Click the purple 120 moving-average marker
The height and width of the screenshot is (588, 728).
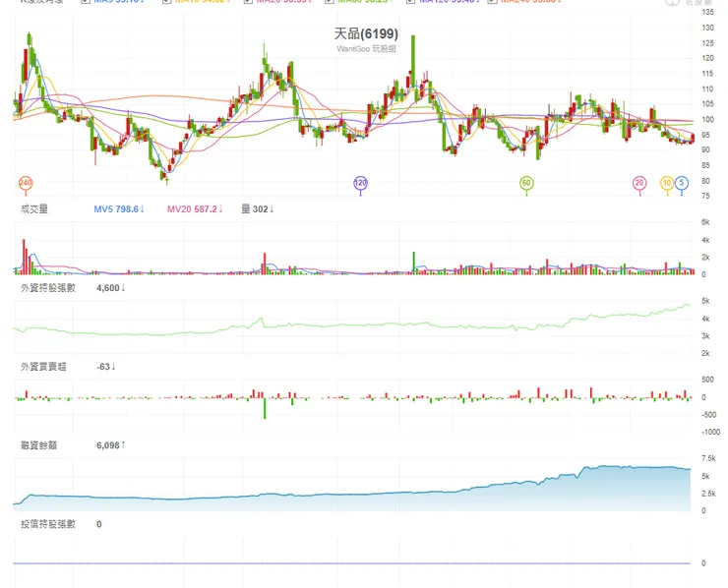(x=360, y=183)
